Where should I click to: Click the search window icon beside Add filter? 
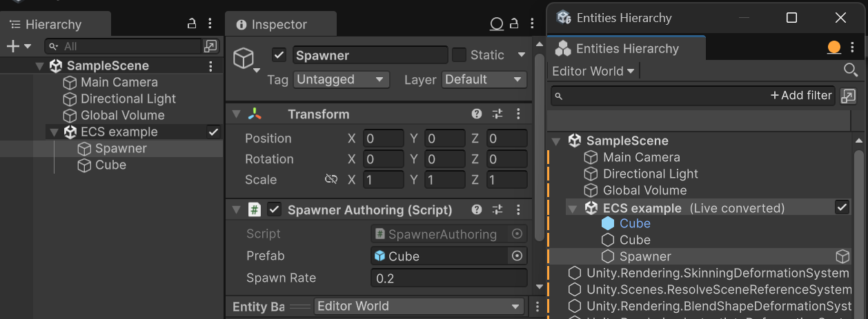(x=849, y=96)
